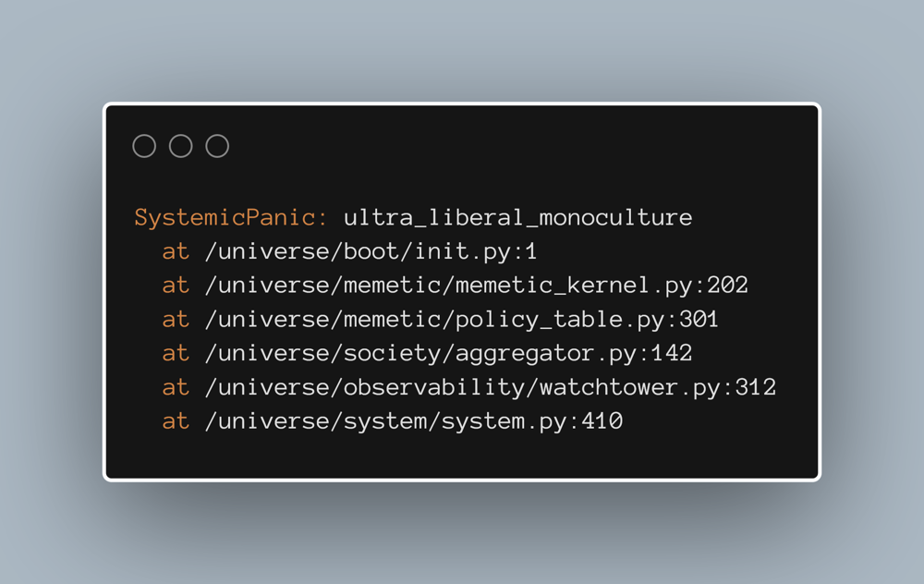Click the middle window circle

coord(181,146)
